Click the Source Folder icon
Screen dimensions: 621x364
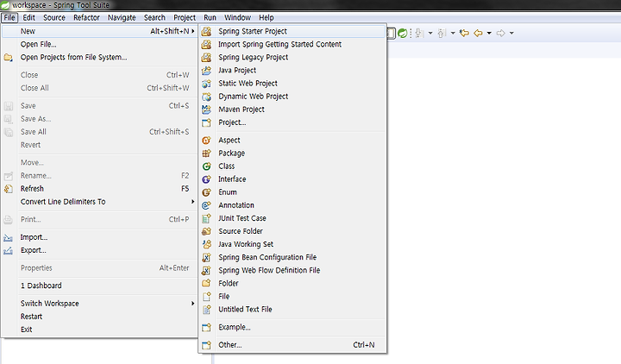click(206, 231)
